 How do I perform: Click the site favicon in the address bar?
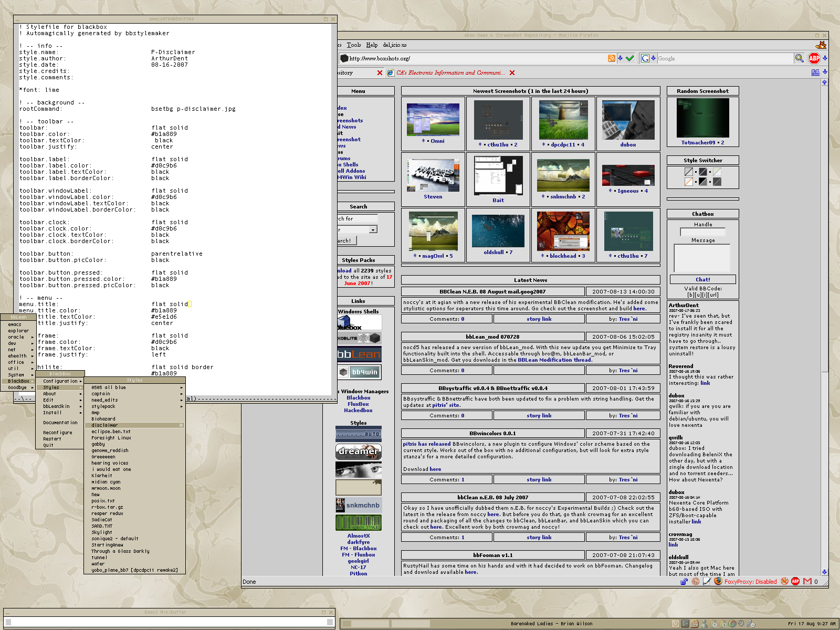pyautogui.click(x=344, y=58)
